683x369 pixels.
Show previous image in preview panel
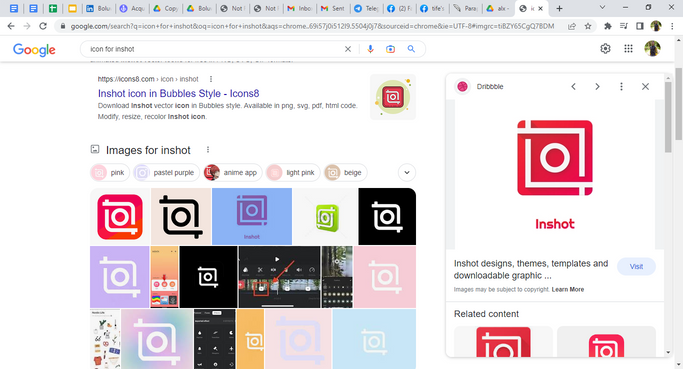coord(574,86)
